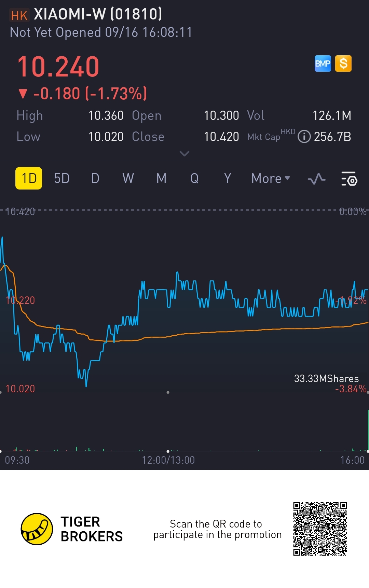Tap the -3.84% axis label
Viewport: 369px width, 588px height.
pos(351,389)
